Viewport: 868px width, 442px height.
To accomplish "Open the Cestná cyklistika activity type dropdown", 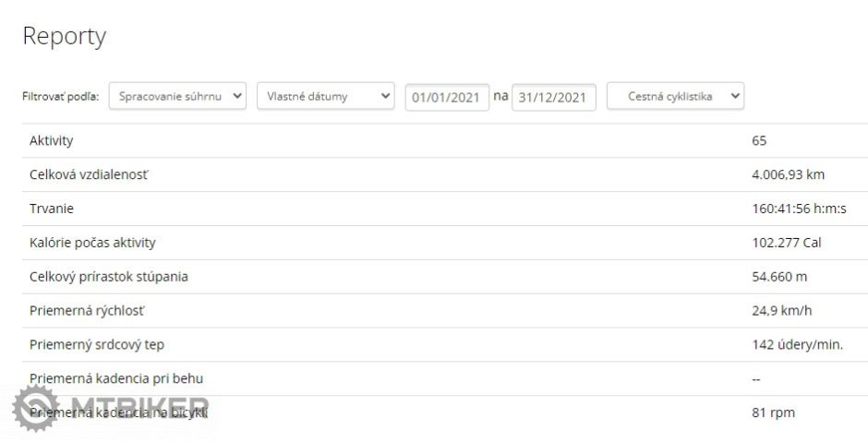I will (675, 96).
